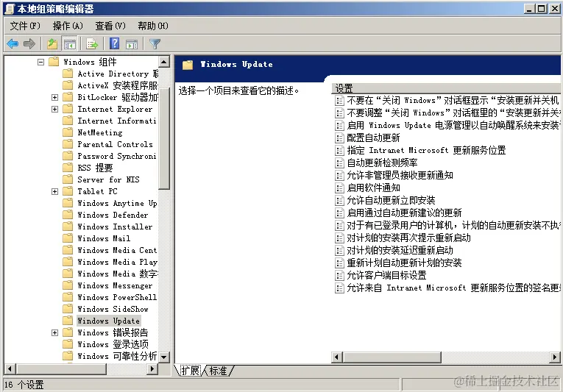
Task: Click the settings list scroll right arrow
Action: [555, 357]
